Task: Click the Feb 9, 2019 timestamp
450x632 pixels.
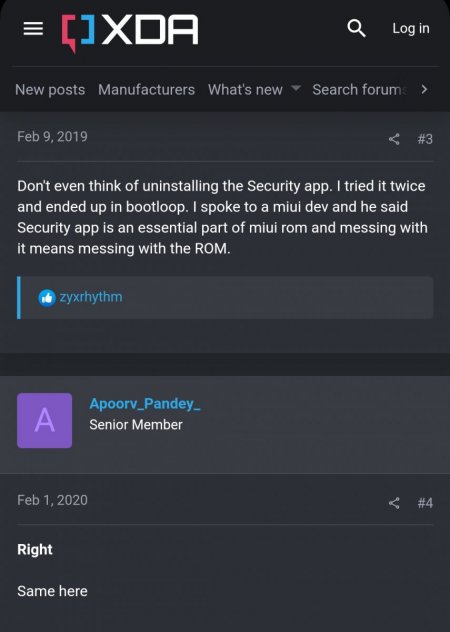Action: [52, 137]
